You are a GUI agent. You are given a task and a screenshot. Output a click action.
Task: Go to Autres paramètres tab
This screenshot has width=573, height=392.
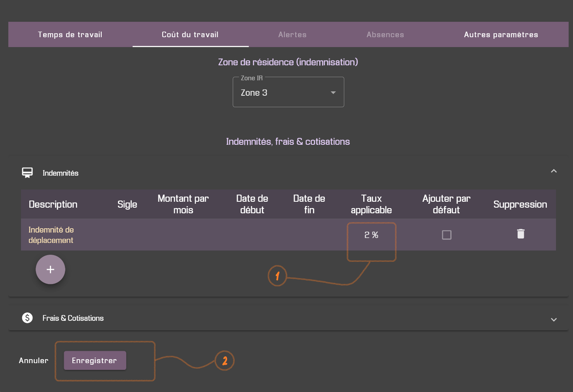[x=501, y=34]
